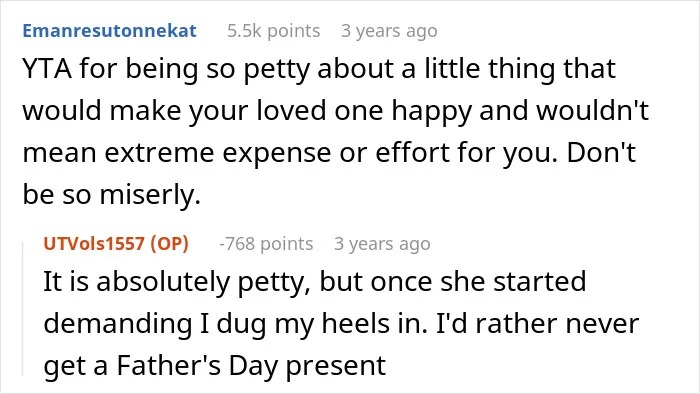Click the word 'wouldn't' in the top comment
This screenshot has width=700, height=394.
pos(592,111)
